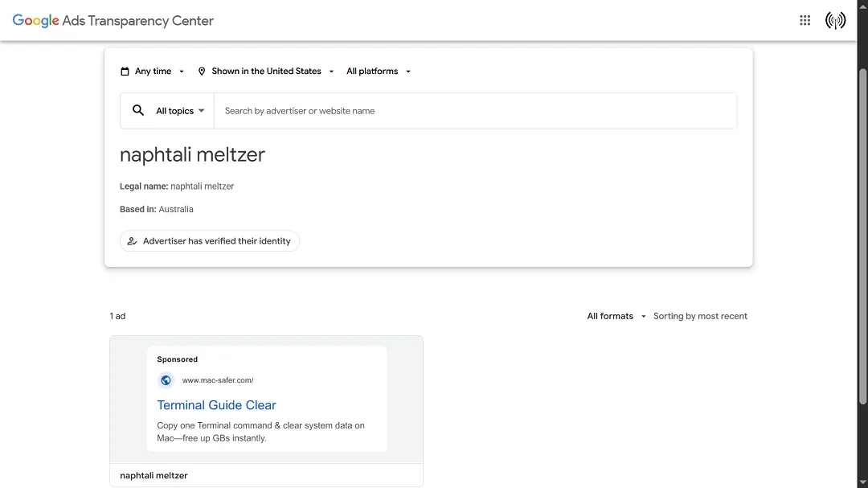868x488 pixels.
Task: Focus the advertiser or website search field
Action: pos(475,111)
